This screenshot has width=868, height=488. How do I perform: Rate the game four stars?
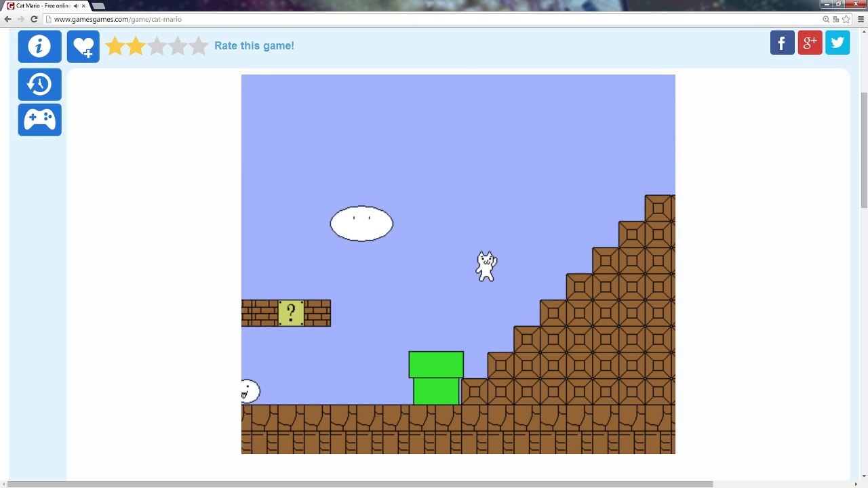pos(178,46)
